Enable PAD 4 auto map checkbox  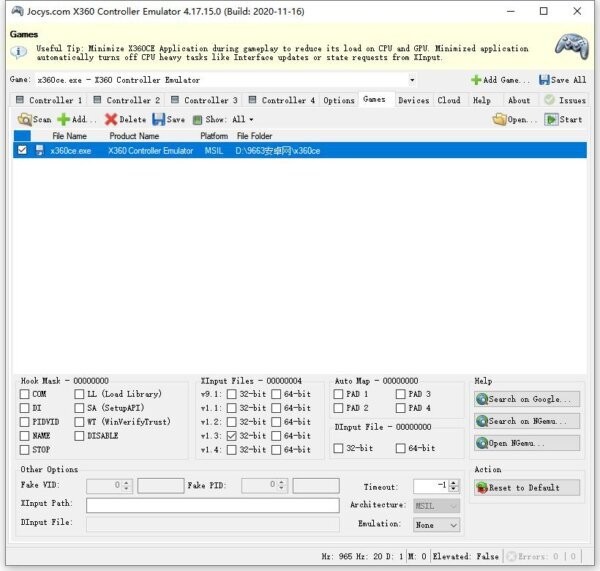pyautogui.click(x=401, y=408)
